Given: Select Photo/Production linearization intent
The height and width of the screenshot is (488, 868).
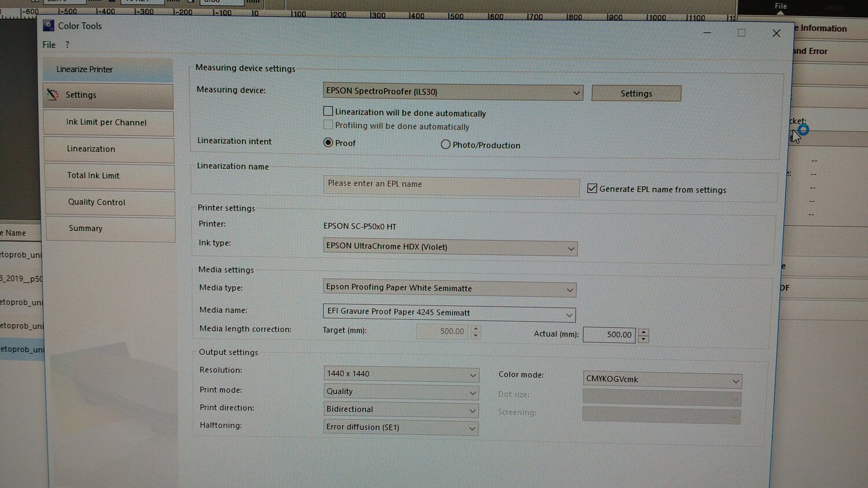Looking at the screenshot, I should [x=446, y=145].
